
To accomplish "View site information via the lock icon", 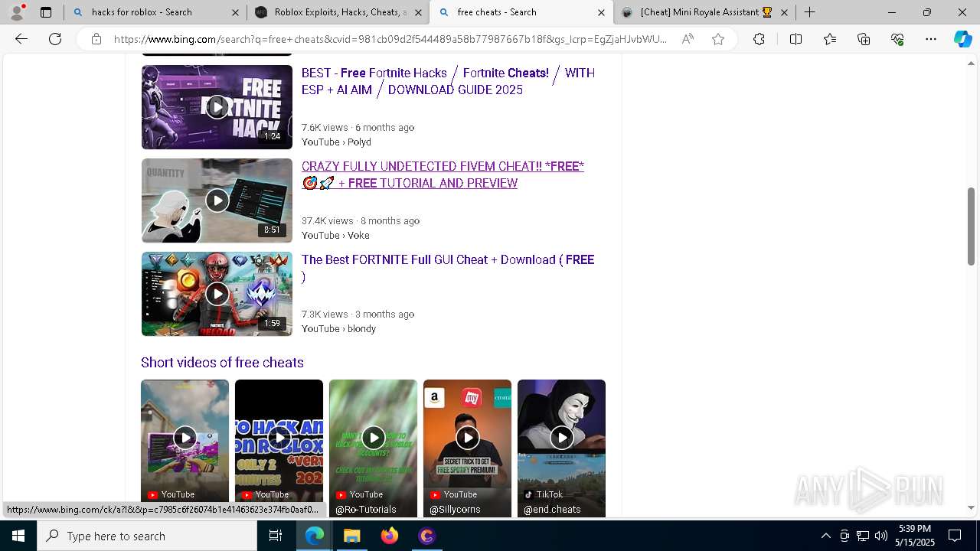I will tap(96, 39).
